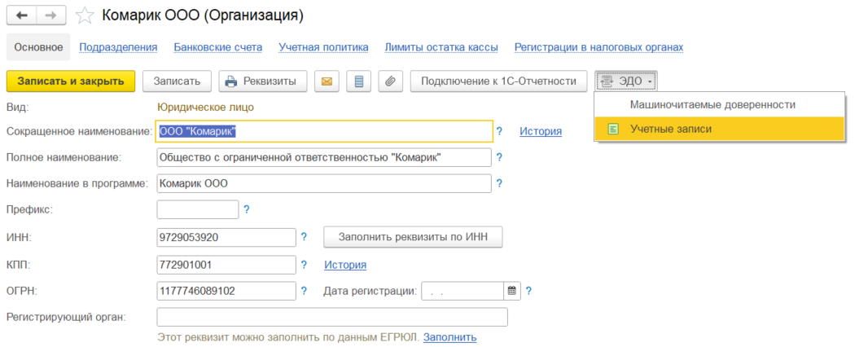Click the envelope email icon

327,81
